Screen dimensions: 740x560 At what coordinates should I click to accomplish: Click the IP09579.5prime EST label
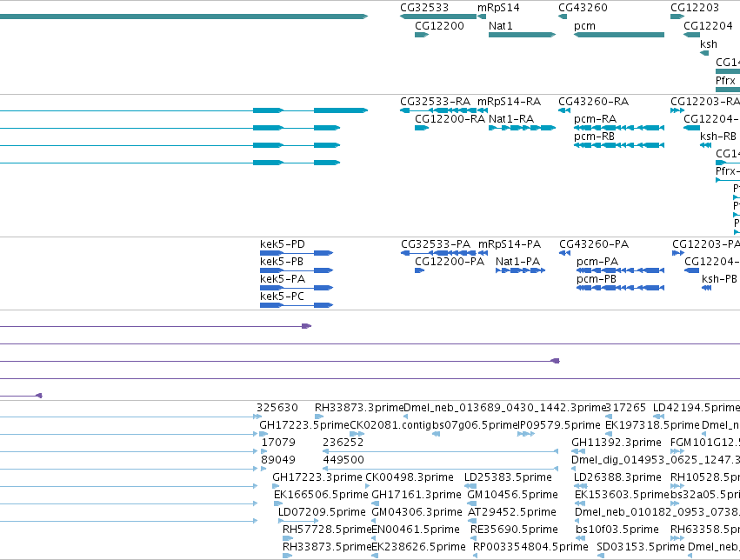coord(559,425)
